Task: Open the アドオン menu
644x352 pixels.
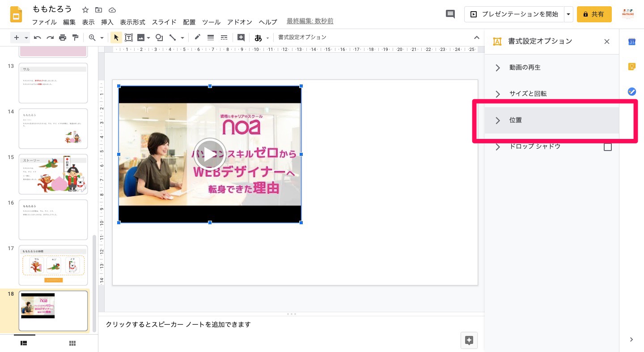Action: [240, 22]
